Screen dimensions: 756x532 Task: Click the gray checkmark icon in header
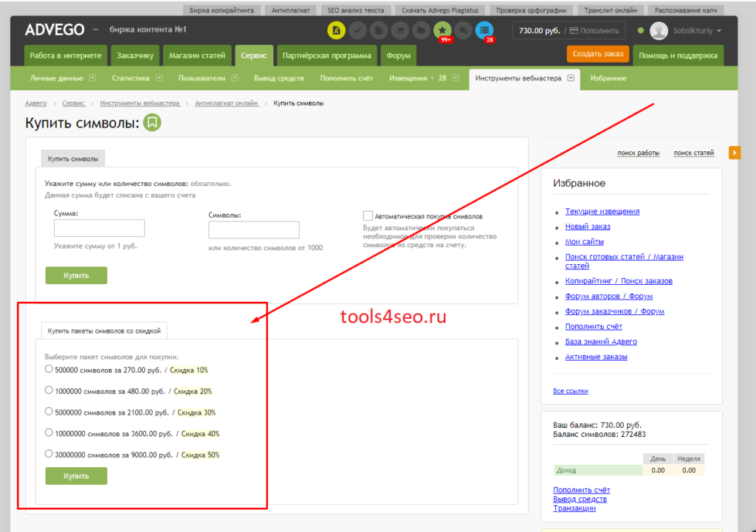357,30
